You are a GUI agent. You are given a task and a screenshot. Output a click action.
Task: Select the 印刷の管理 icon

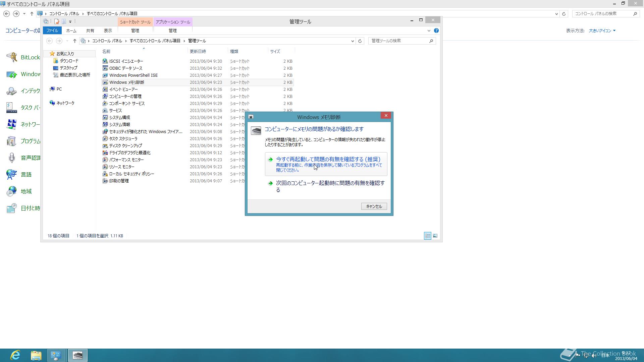coord(105,181)
